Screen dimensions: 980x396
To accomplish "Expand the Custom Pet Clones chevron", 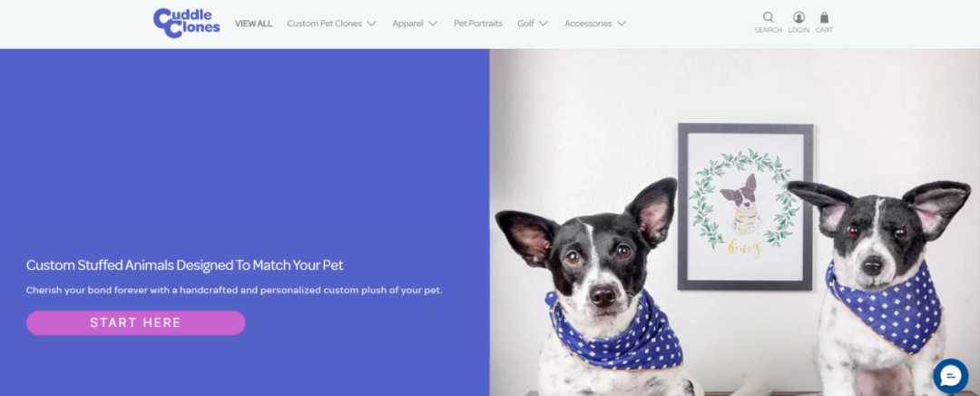I will (x=371, y=24).
